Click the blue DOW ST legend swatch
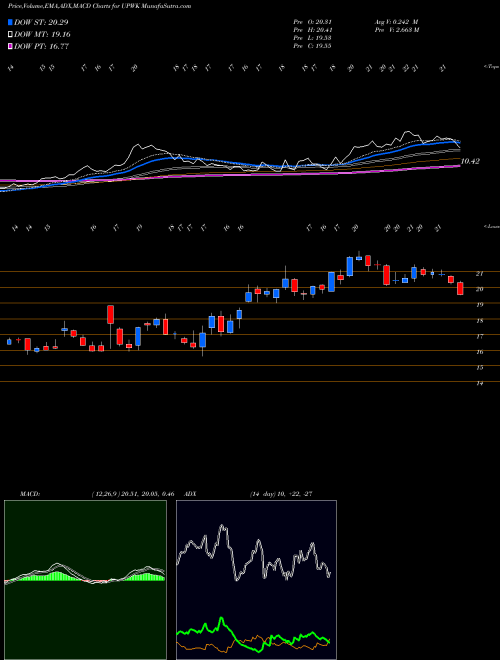Image resolution: width=500 pixels, height=660 pixels. 10,22
